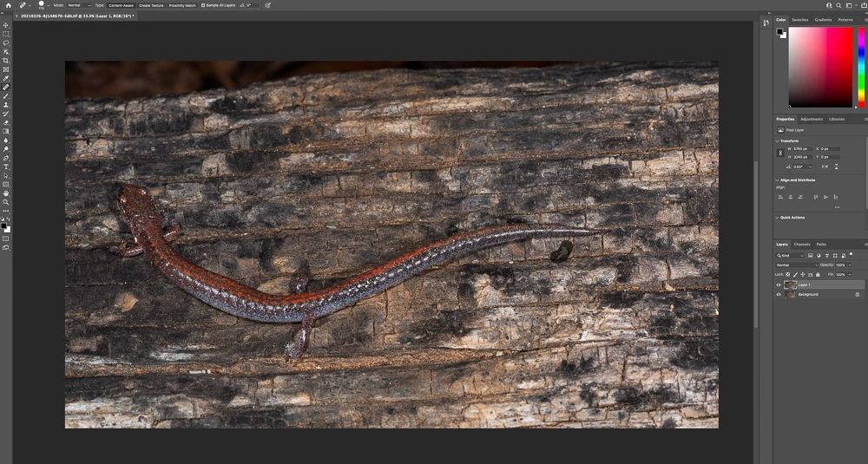Toggle lock image pixels brush icon

pyautogui.click(x=795, y=274)
